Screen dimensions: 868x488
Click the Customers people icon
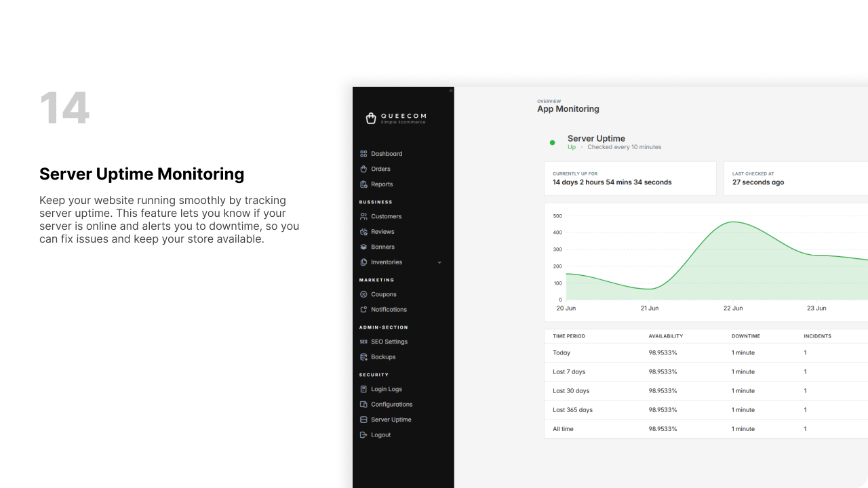coord(363,216)
